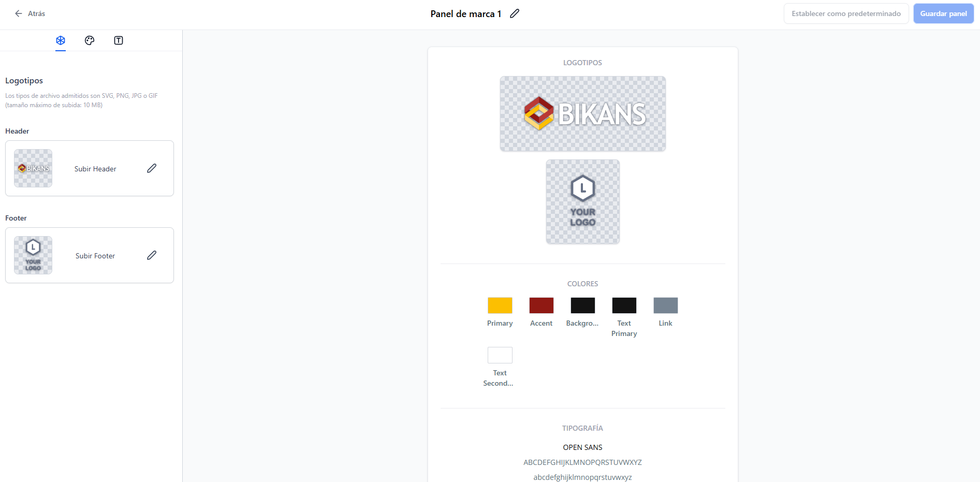Screen dimensions: 980x482
Task: Switch to the color palette tab
Action: click(x=90, y=40)
